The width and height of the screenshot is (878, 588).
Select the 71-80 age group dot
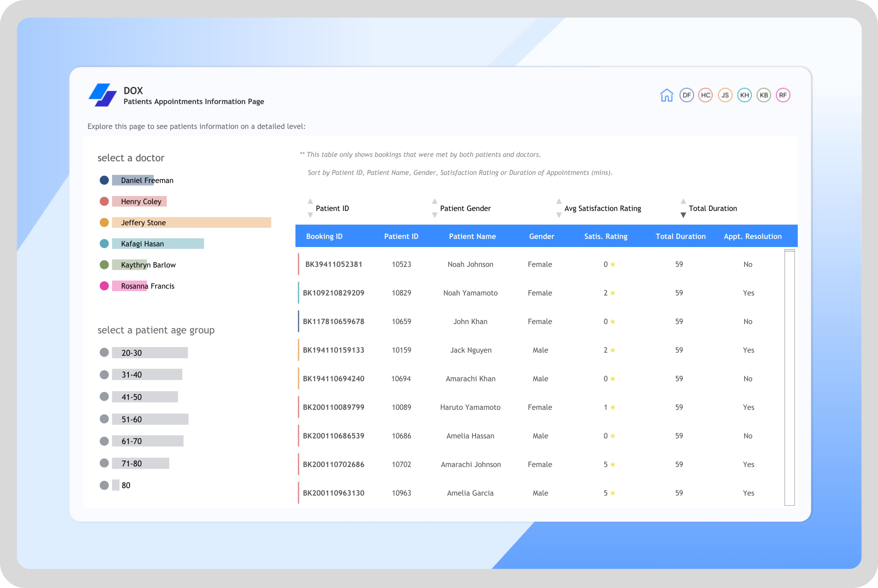pos(104,463)
